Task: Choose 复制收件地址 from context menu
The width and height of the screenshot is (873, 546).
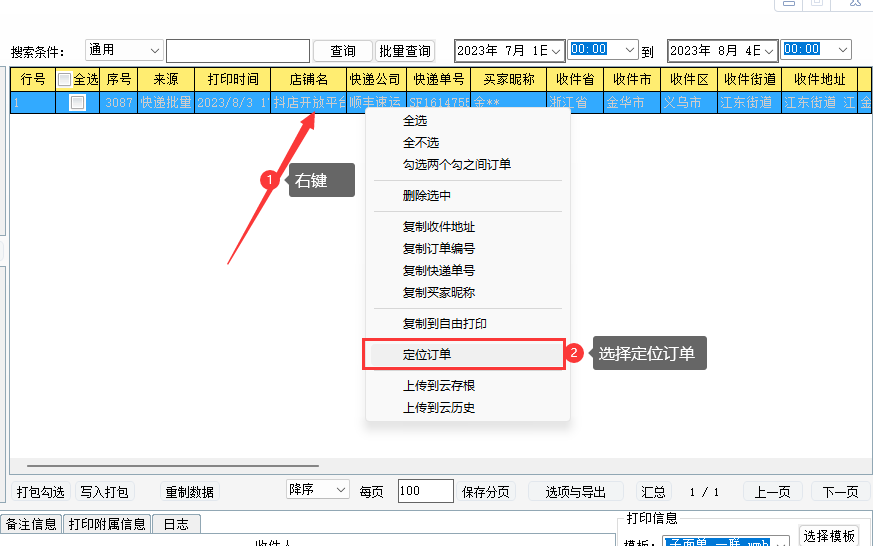Action: click(439, 227)
